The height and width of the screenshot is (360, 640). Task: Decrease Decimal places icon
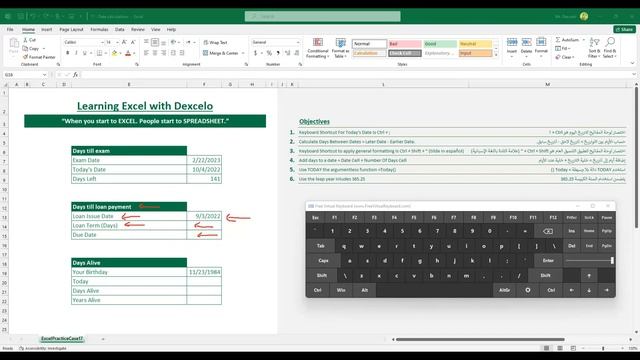pyautogui.click(x=296, y=53)
